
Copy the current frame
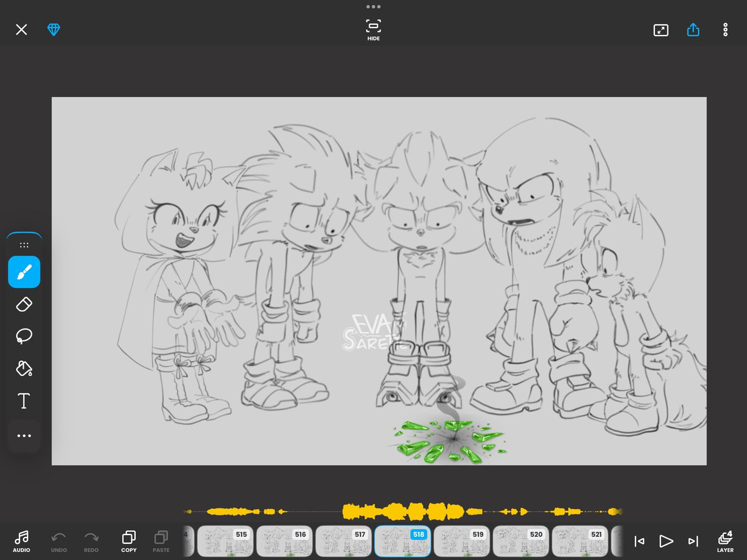tap(129, 541)
